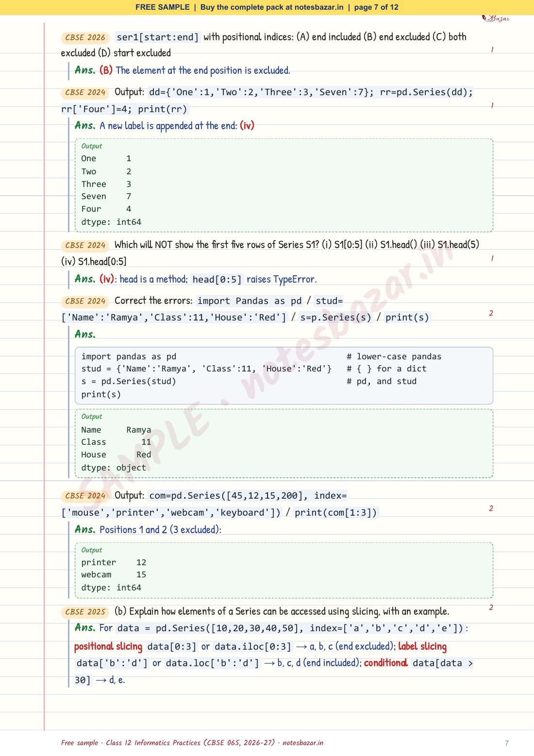Click the 'Class 11' output row

click(x=116, y=442)
